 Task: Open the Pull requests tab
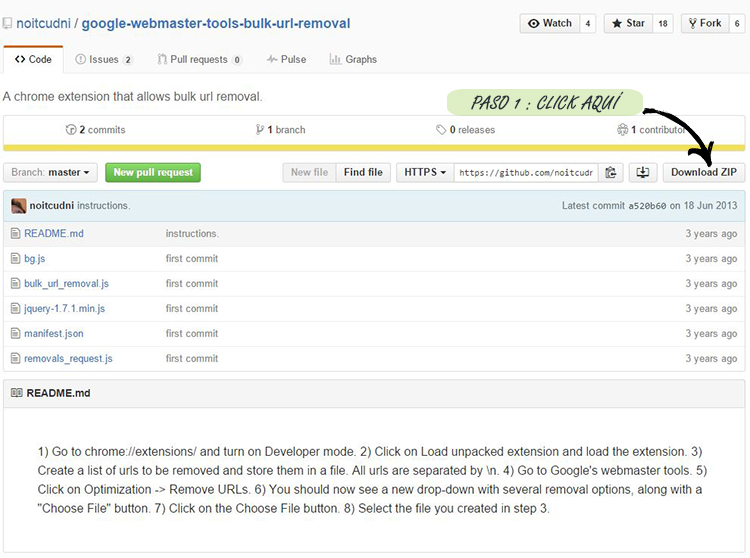coord(199,59)
